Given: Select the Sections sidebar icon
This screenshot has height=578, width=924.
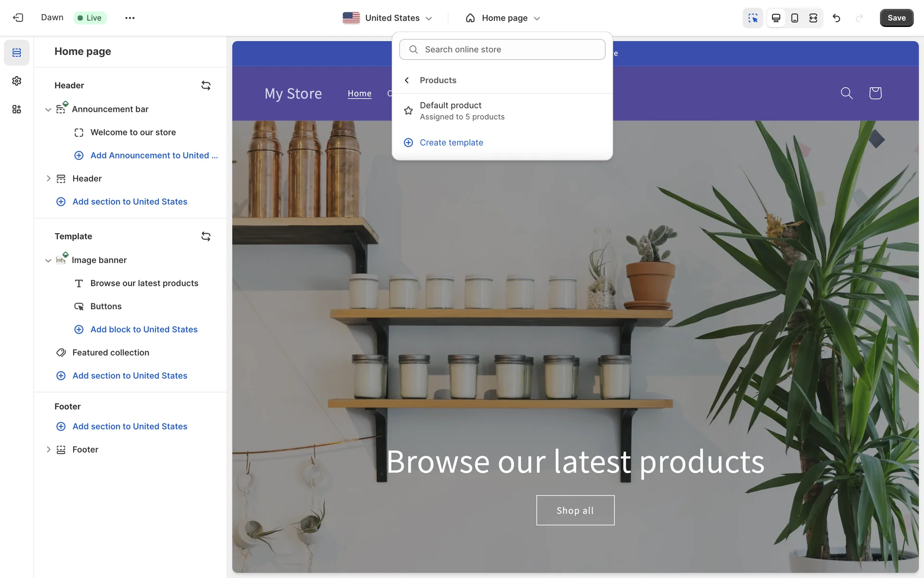Looking at the screenshot, I should click(x=17, y=53).
